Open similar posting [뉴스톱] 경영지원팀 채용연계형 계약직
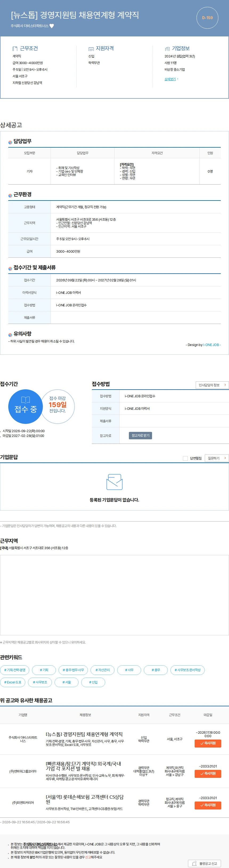This screenshot has width=229, height=868. pos(84,734)
